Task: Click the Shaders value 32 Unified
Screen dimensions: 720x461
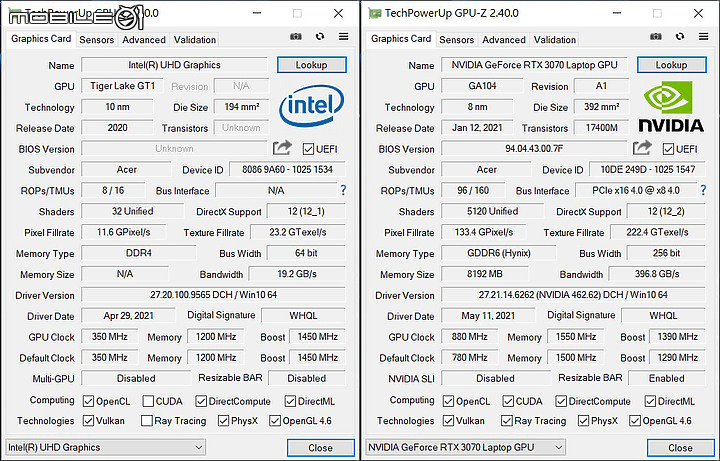Action: [x=133, y=211]
